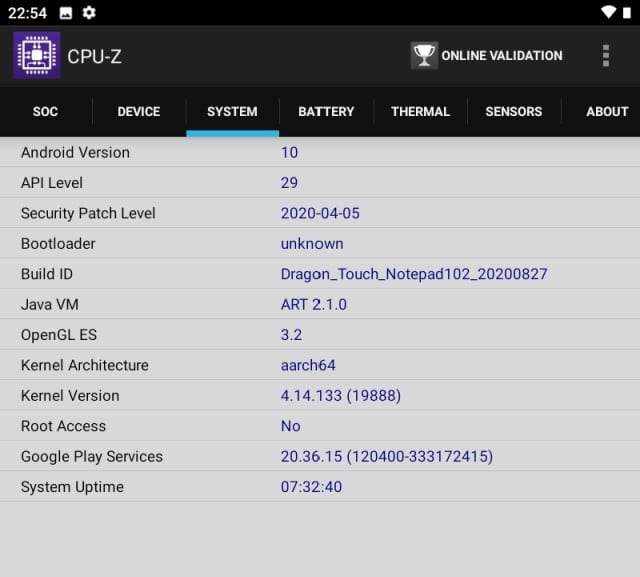Tap the patch date 2020-04-05
Image resolution: width=640 pixels, height=577 pixels.
click(320, 213)
